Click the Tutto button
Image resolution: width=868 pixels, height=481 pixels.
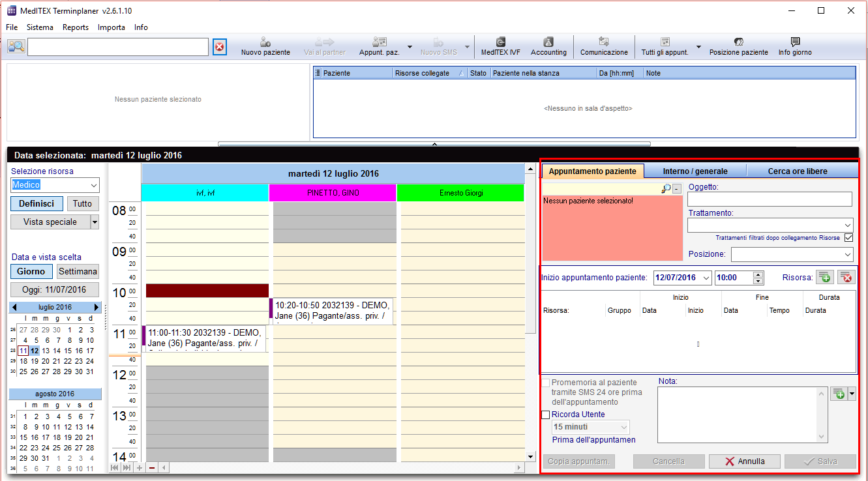point(82,203)
